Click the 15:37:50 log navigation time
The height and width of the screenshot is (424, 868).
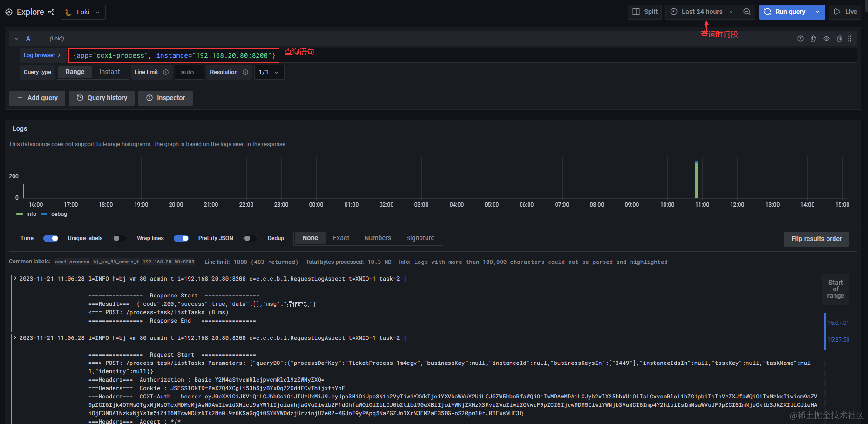click(x=838, y=340)
